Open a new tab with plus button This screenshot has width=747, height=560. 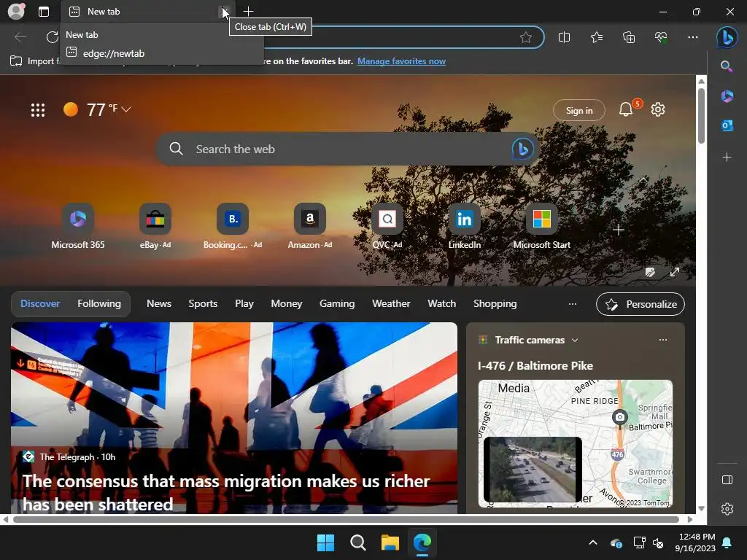pyautogui.click(x=248, y=12)
